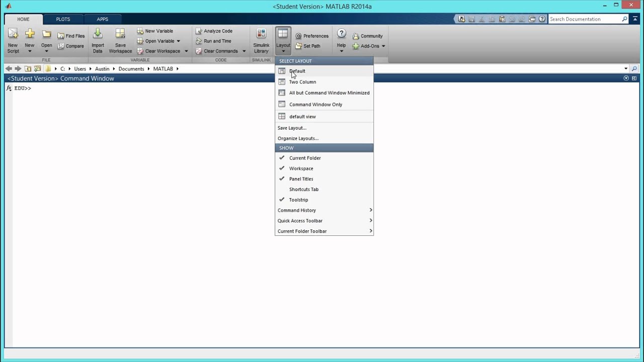The width and height of the screenshot is (644, 362).
Task: Go up one folder level
Action: pos(28,68)
